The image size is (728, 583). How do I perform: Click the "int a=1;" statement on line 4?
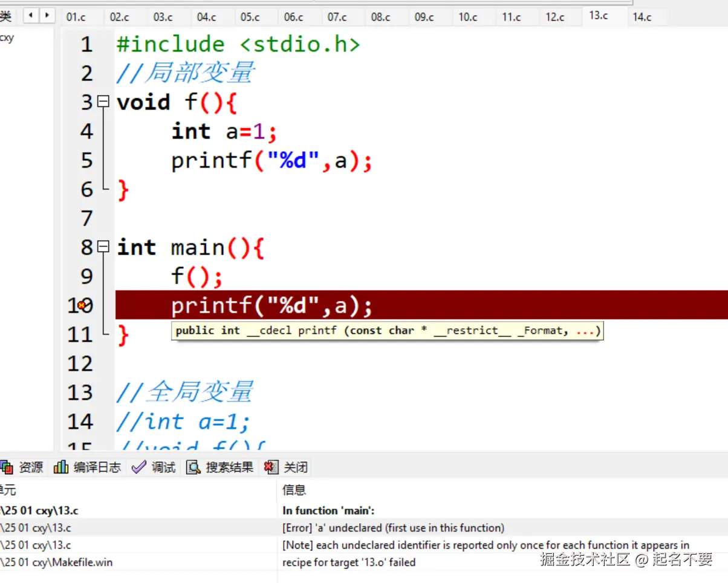[x=224, y=131]
